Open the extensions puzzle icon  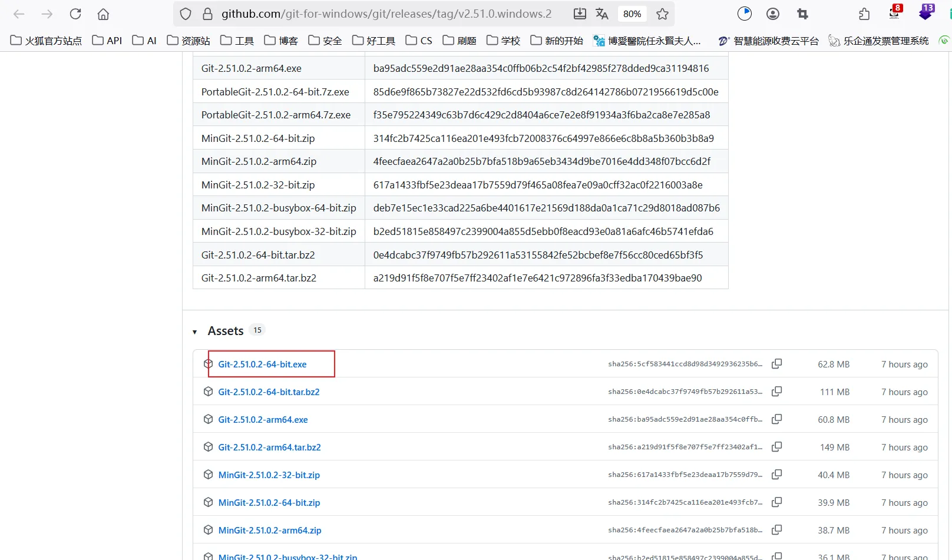(x=864, y=14)
